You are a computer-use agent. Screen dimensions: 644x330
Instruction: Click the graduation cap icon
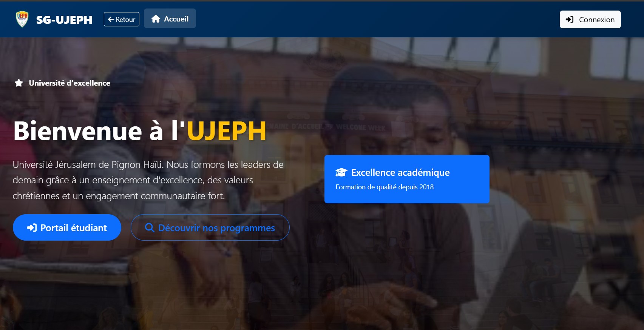click(x=341, y=173)
